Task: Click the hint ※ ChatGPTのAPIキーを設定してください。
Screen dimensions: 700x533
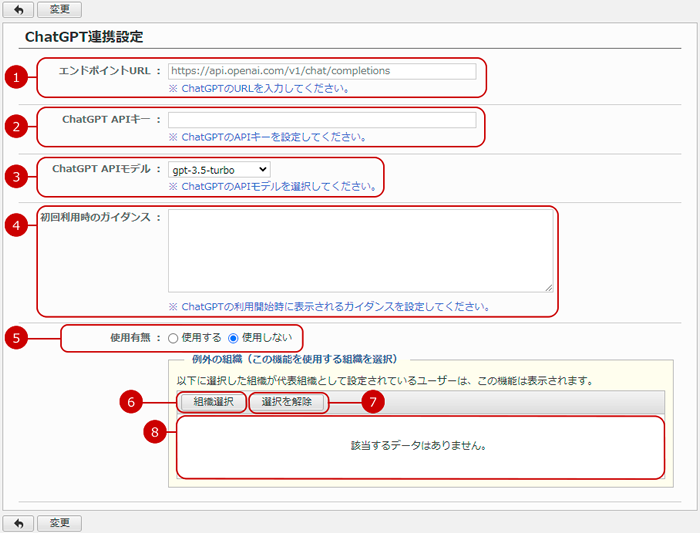Action: [x=267, y=137]
